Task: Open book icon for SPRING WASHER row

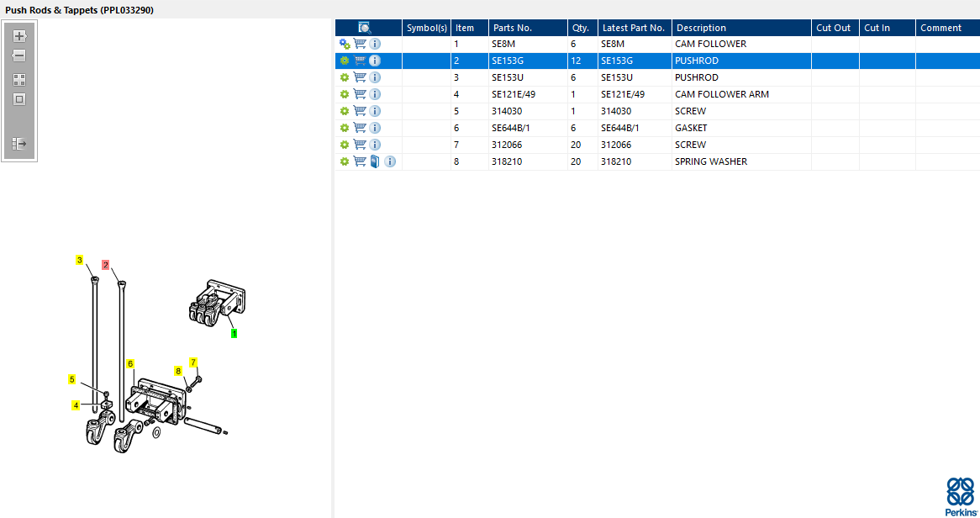Action: point(375,161)
